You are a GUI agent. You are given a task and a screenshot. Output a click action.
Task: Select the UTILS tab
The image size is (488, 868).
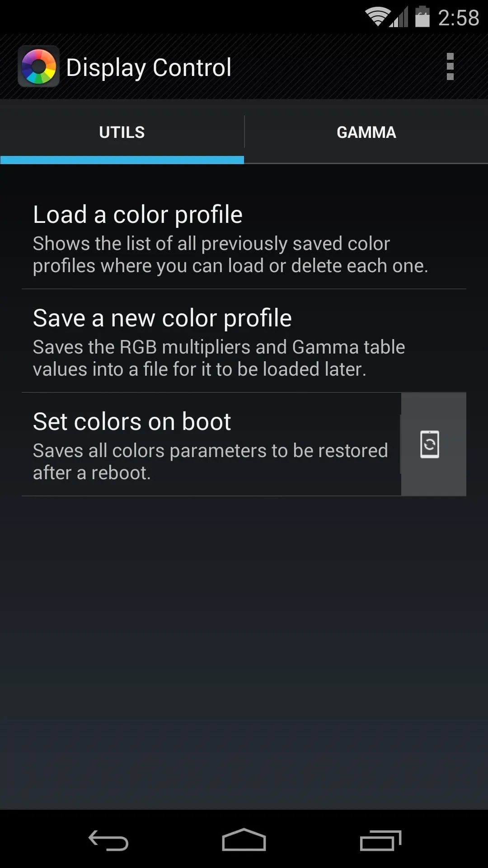[122, 132]
